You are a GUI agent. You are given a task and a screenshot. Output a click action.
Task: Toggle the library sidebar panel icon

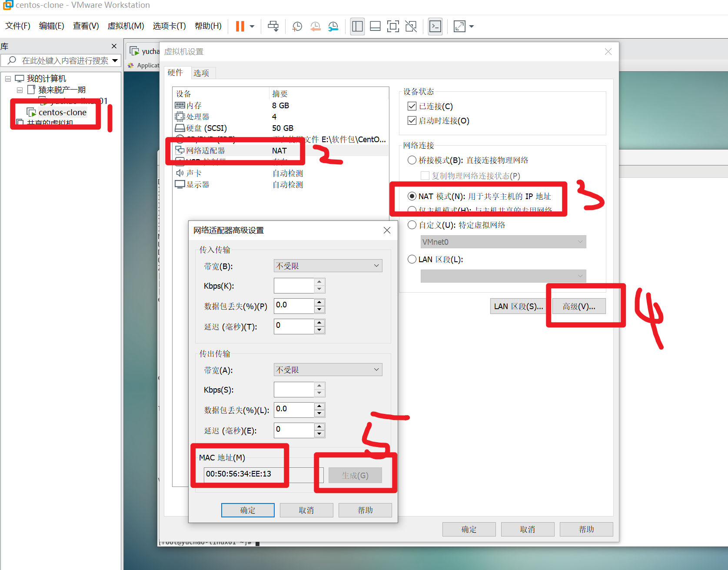[357, 27]
